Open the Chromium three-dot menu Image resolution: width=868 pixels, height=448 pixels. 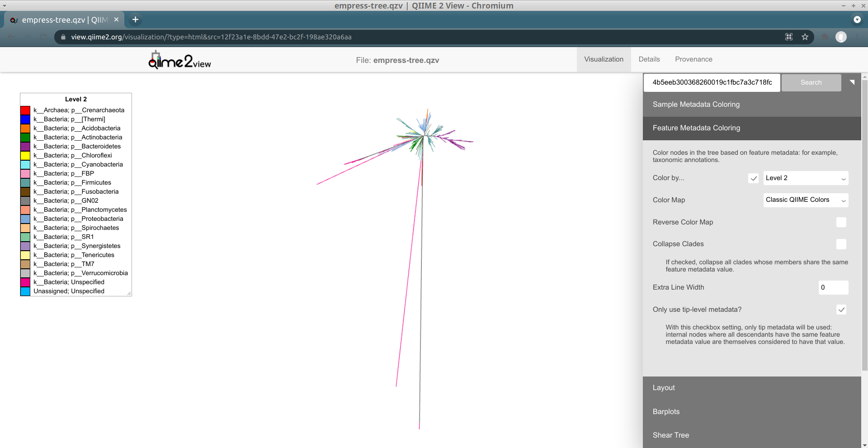857,37
